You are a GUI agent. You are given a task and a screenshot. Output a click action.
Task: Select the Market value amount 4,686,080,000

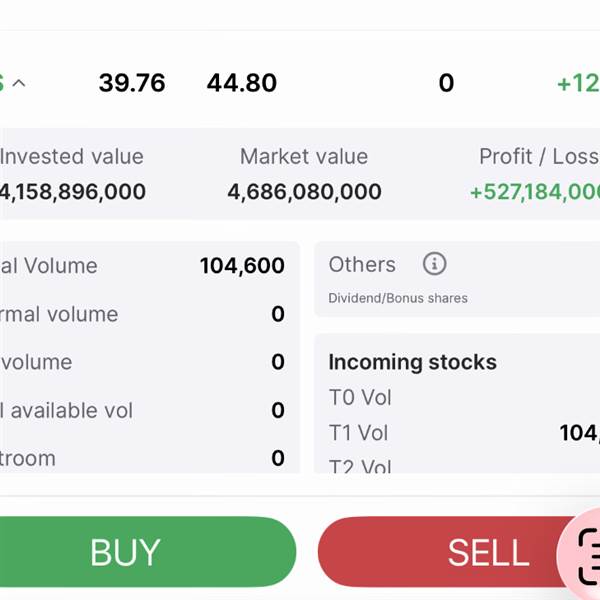click(x=304, y=191)
